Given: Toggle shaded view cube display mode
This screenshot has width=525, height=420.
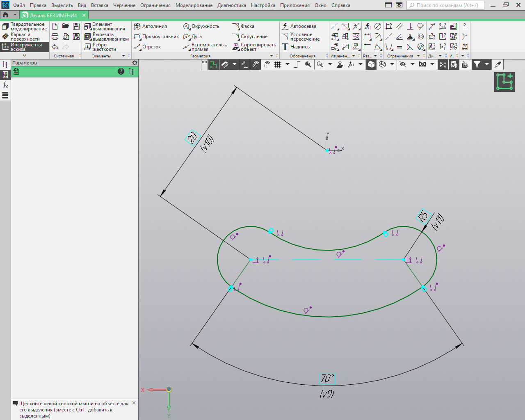Looking at the screenshot, I should (371, 64).
